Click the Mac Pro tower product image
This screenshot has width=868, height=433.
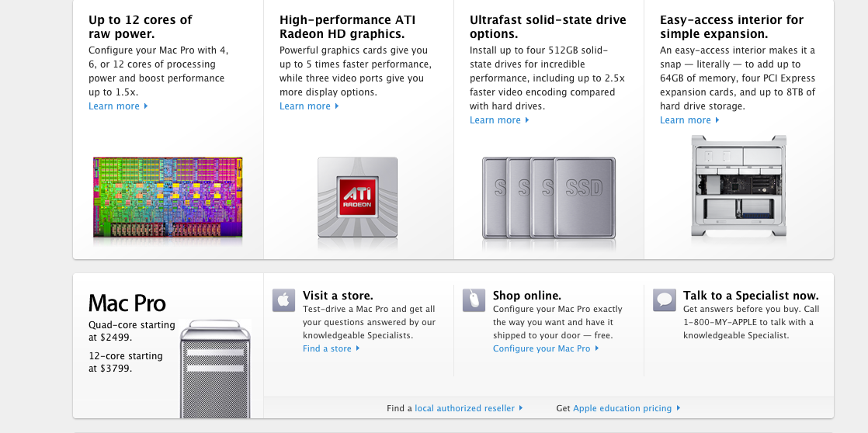pos(215,369)
